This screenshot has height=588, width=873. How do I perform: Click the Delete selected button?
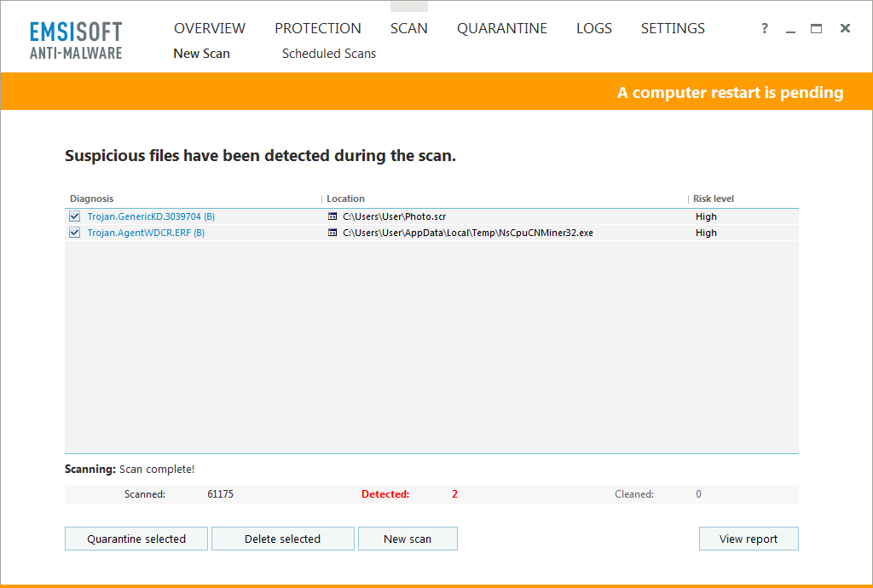pyautogui.click(x=283, y=539)
